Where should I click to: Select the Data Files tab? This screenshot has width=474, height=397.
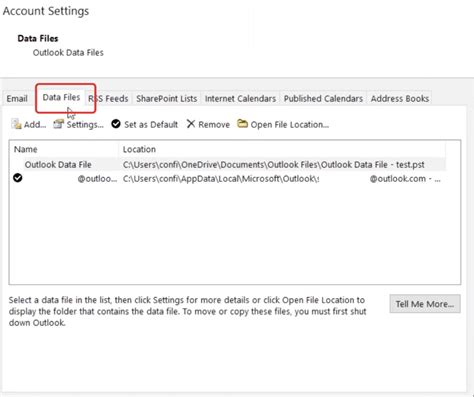pyautogui.click(x=61, y=97)
